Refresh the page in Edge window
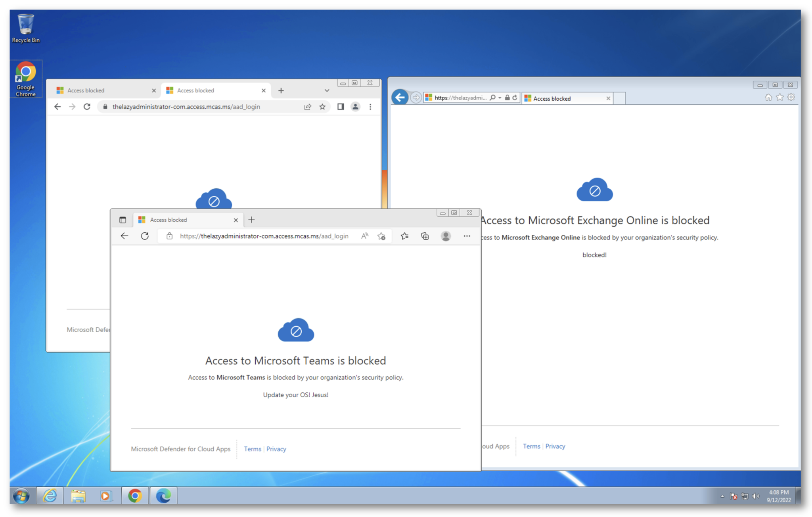 coord(145,236)
